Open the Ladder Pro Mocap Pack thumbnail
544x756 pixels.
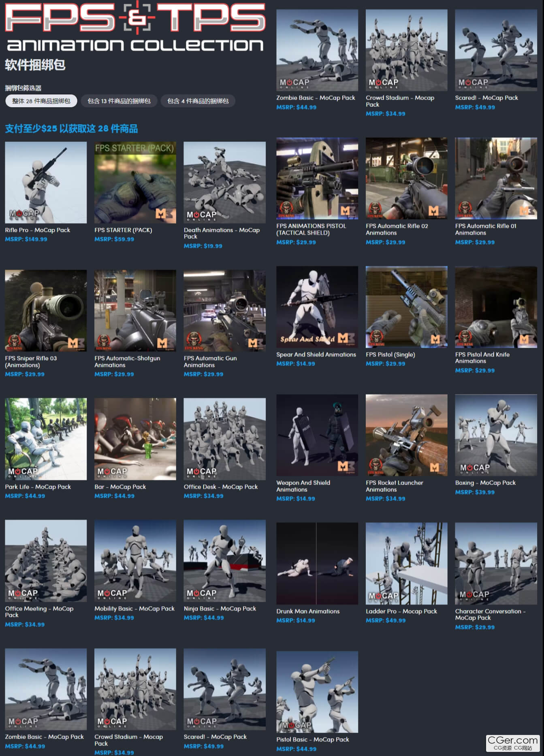coord(407,563)
